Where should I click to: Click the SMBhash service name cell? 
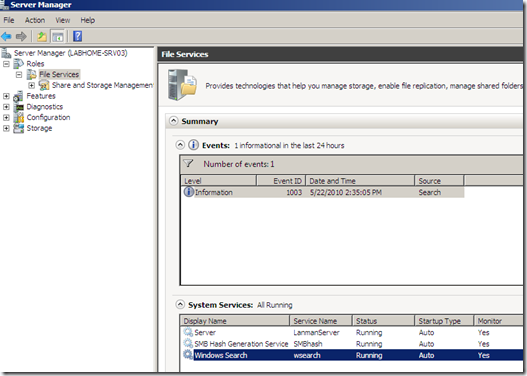[x=308, y=344]
